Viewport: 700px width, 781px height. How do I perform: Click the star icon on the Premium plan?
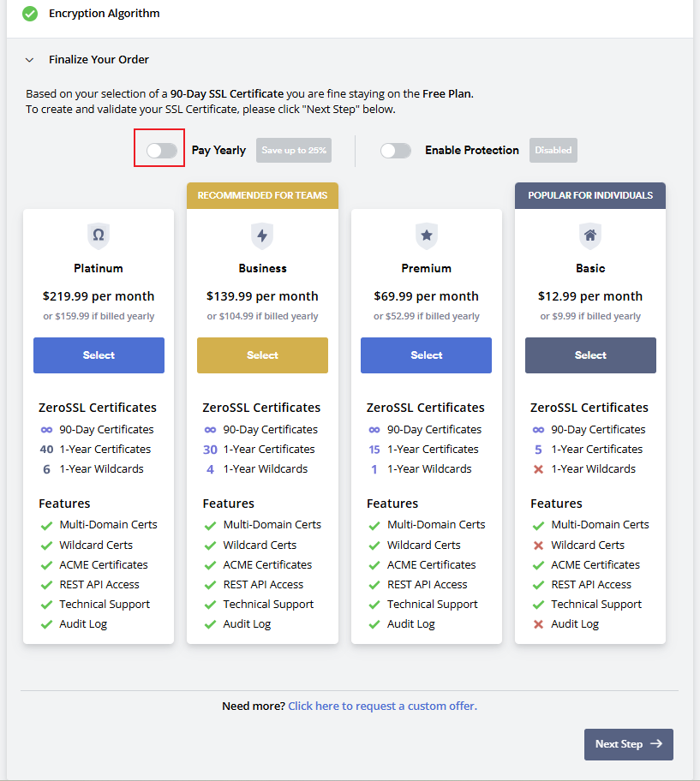(426, 235)
